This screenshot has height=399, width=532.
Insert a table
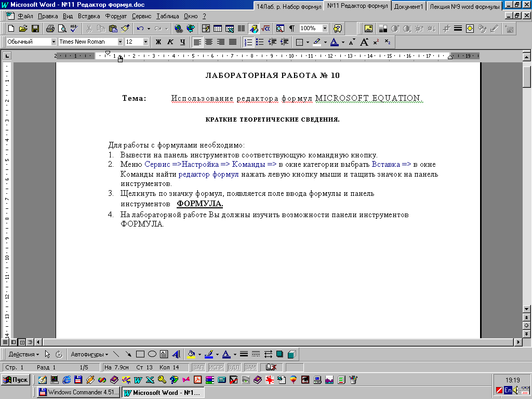pos(218,29)
